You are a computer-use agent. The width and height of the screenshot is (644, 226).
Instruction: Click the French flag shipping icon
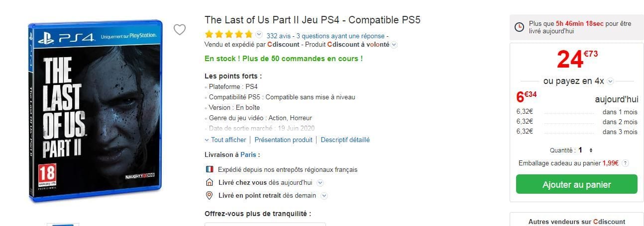(210, 169)
